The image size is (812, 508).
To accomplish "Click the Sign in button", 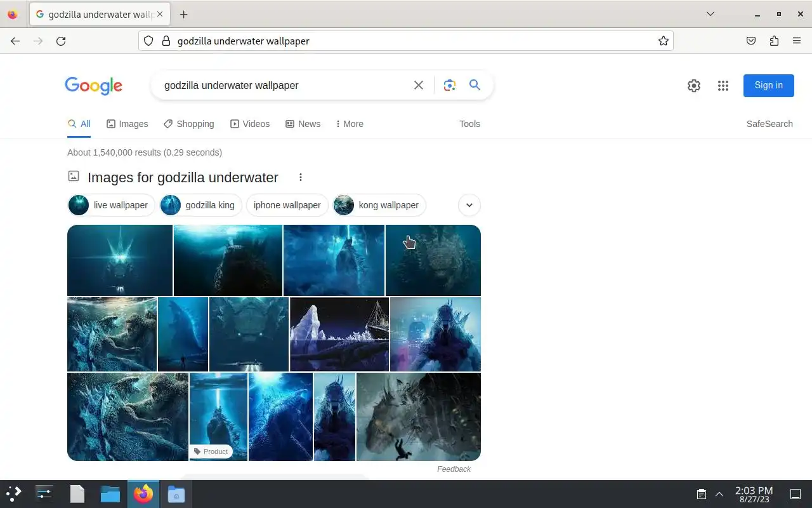I will 769,85.
